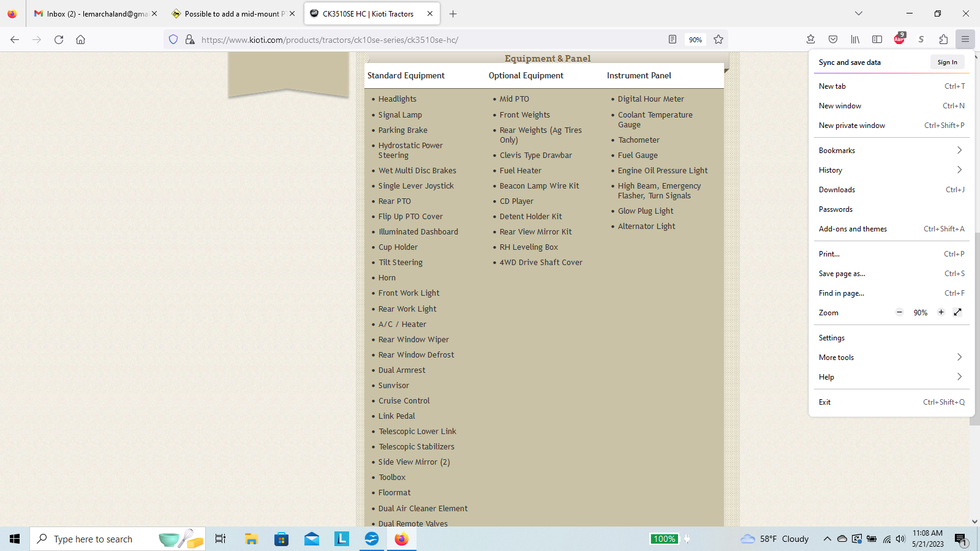Viewport: 980px width, 551px height.
Task: Select the Standard Equipment column header
Action: pyautogui.click(x=406, y=75)
